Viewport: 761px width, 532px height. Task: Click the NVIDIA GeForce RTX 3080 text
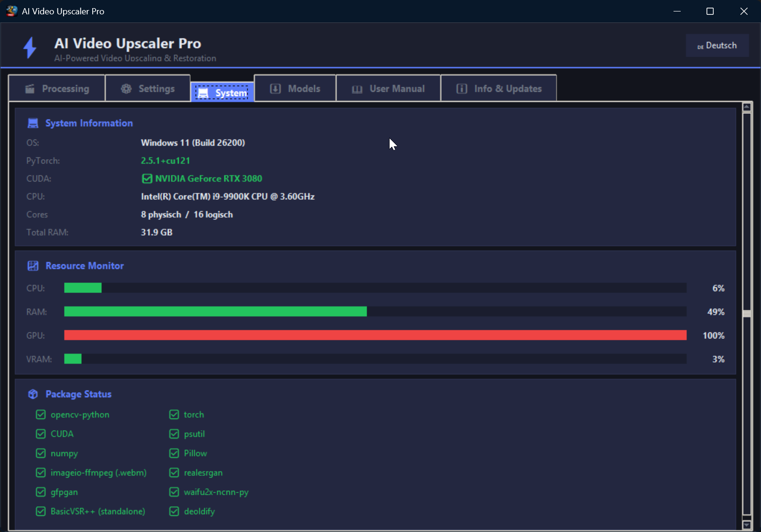tap(209, 179)
